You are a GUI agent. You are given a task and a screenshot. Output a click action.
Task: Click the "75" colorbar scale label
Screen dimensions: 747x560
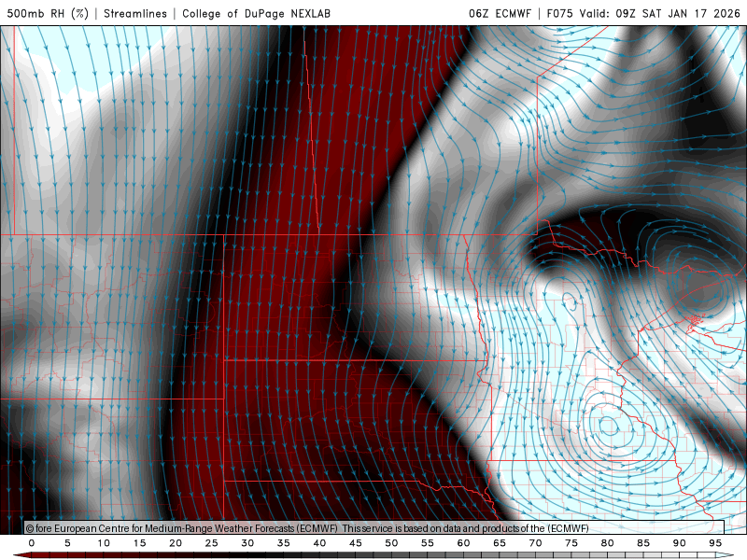571,543
